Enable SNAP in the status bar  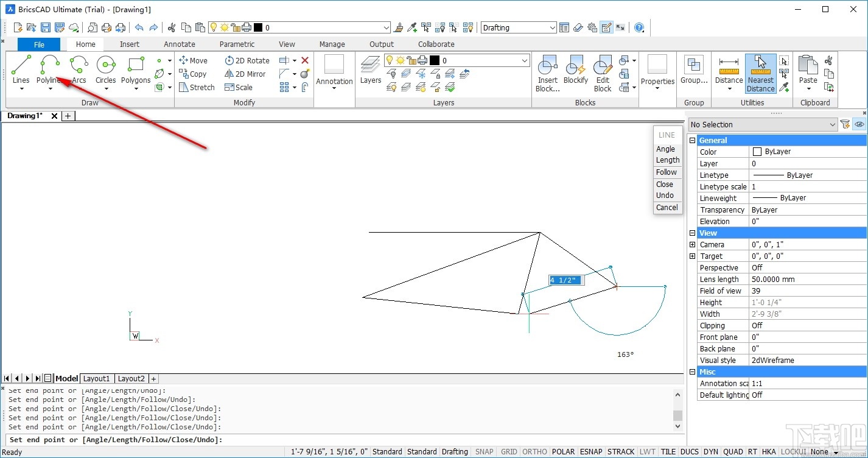click(x=483, y=451)
